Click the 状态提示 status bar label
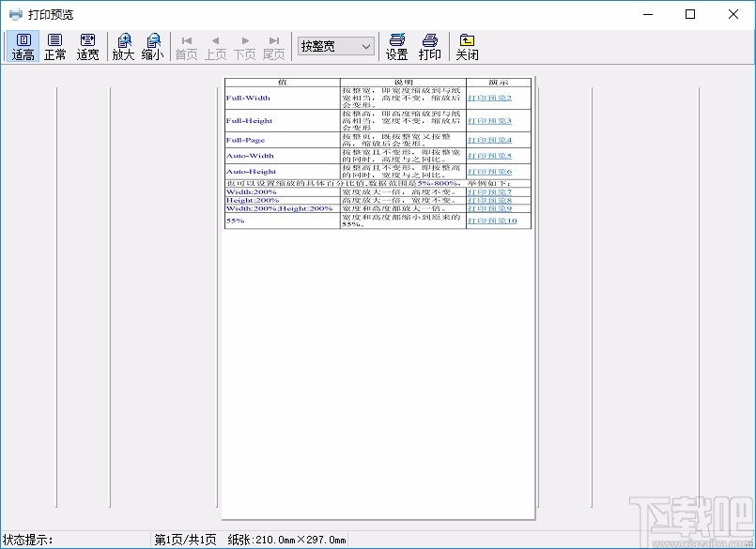This screenshot has height=549, width=756. [x=28, y=540]
